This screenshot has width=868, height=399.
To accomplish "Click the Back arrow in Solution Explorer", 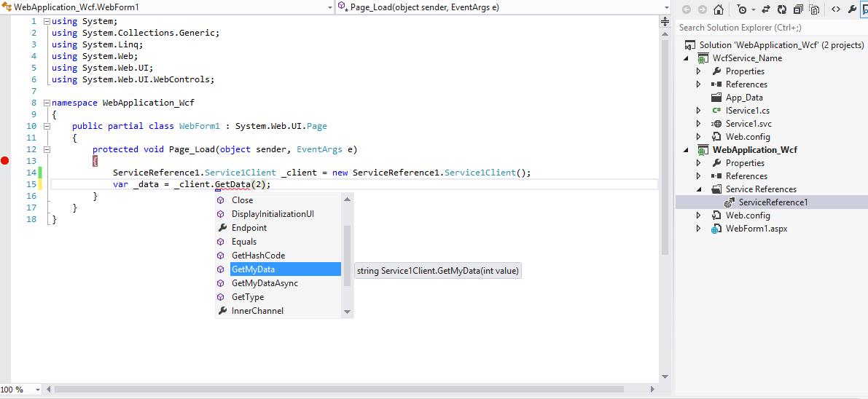I will click(687, 9).
